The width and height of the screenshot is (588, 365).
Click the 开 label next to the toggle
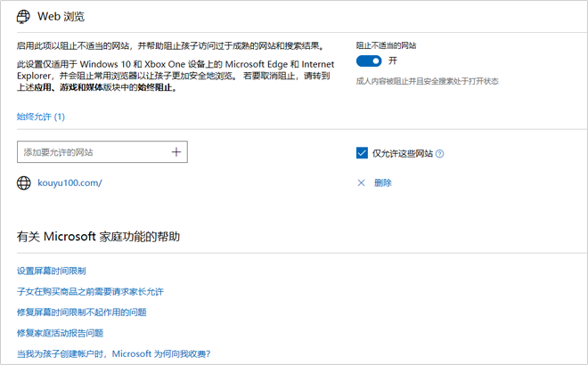pyautogui.click(x=393, y=61)
